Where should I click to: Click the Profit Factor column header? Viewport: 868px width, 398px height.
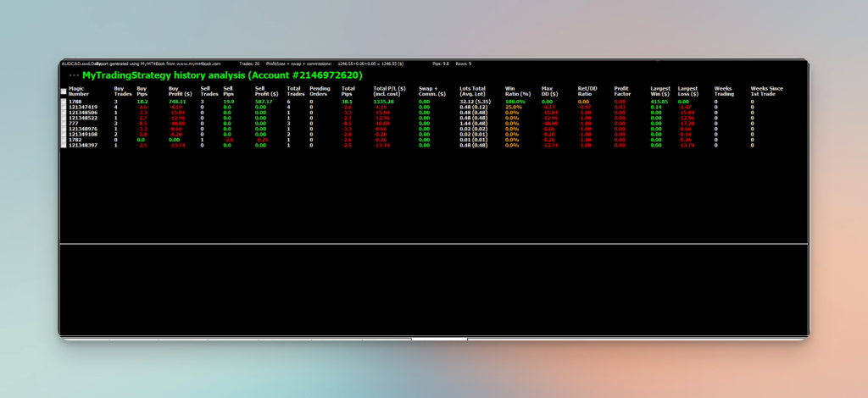tap(622, 91)
